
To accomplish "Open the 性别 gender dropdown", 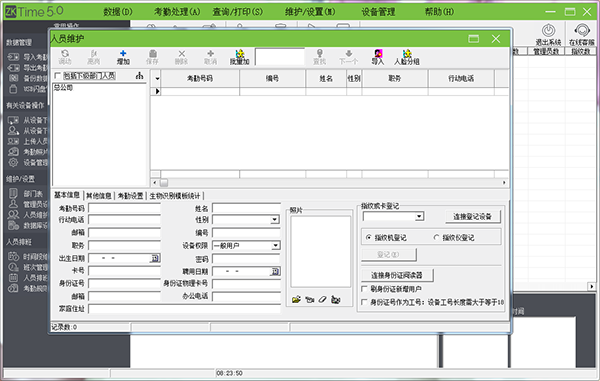I will 275,220.
